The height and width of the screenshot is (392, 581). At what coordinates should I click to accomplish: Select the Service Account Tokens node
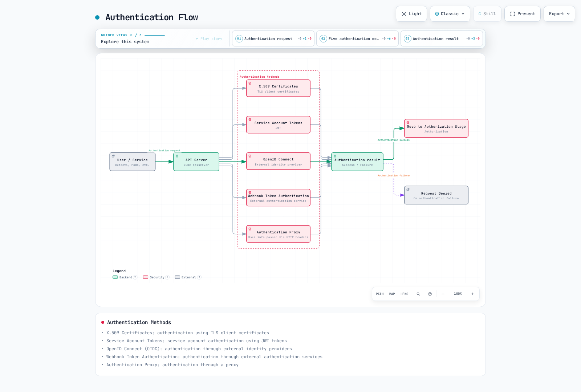click(x=279, y=125)
